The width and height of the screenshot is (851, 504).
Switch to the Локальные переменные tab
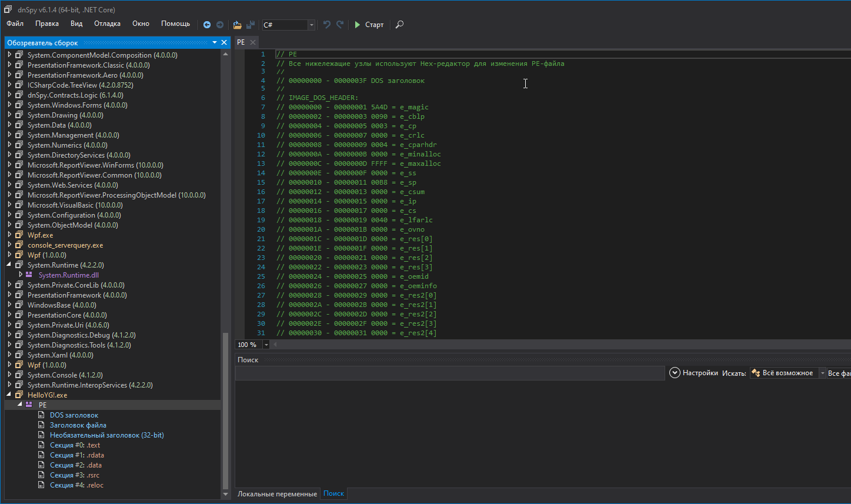click(277, 494)
